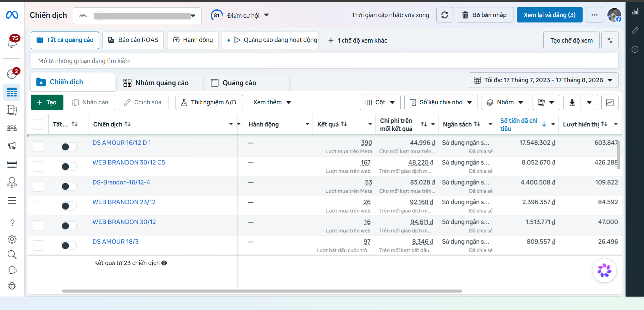The height and width of the screenshot is (310, 644).
Task: Click Bỏ bản nháp button
Action: 485,15
